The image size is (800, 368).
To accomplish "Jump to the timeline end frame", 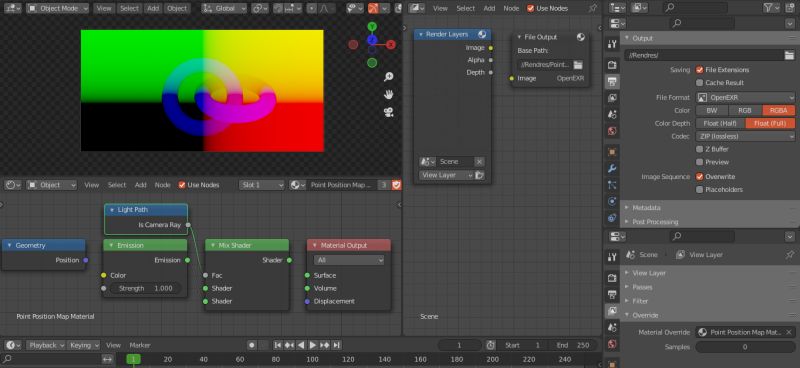I will pyautogui.click(x=337, y=345).
